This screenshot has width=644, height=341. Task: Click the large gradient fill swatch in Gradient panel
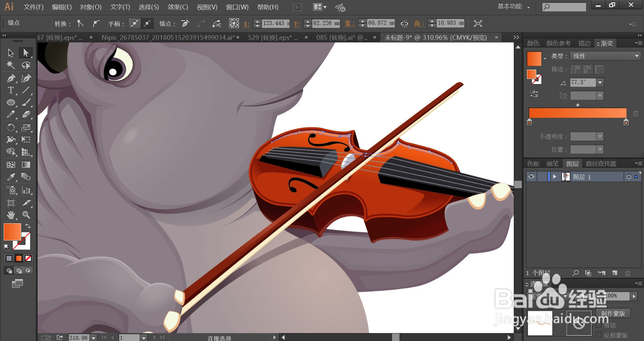(534, 59)
